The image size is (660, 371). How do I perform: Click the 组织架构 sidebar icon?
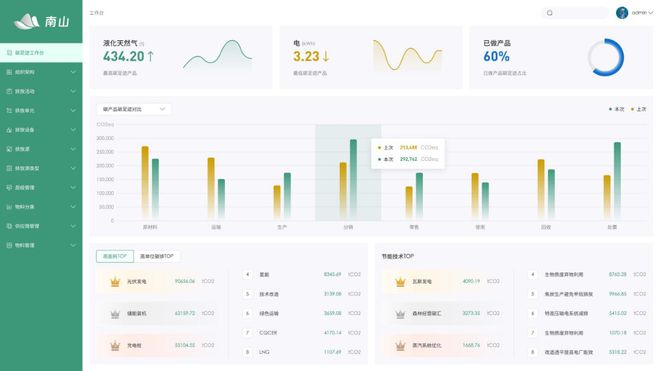[x=9, y=72]
